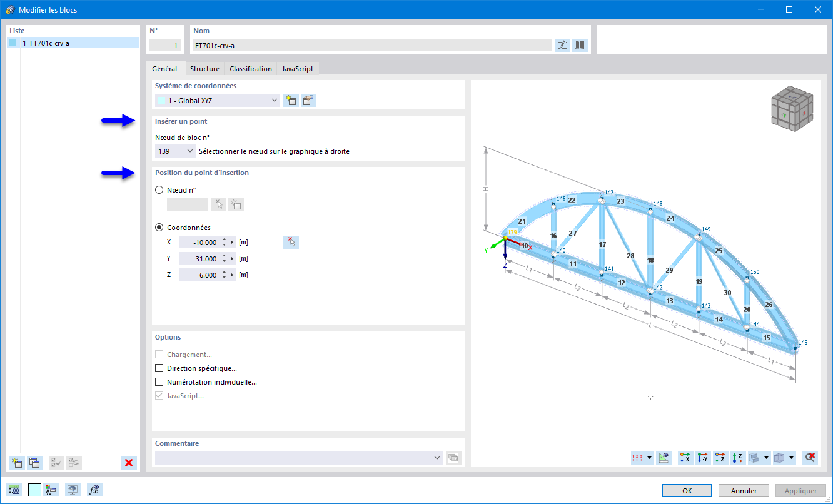Open the solid display mode dropdown arrow
833x504 pixels.
point(767,458)
